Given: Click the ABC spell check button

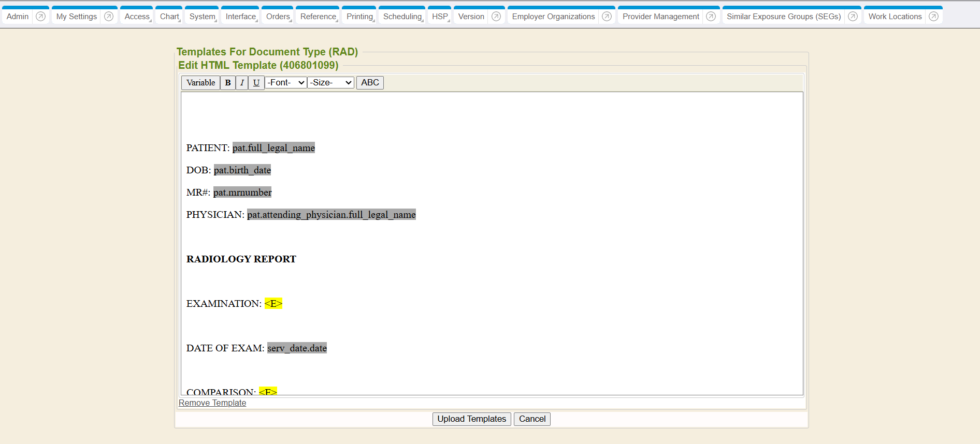Looking at the screenshot, I should [x=370, y=83].
